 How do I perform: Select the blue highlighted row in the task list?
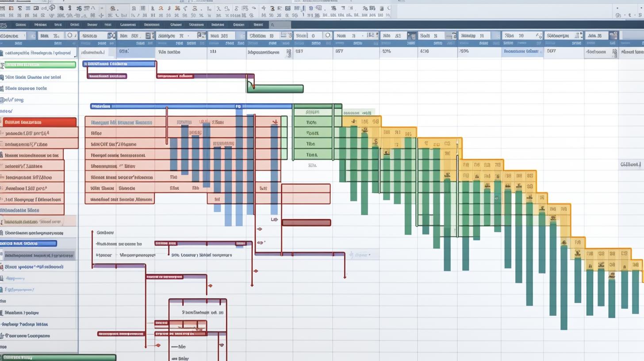28,243
